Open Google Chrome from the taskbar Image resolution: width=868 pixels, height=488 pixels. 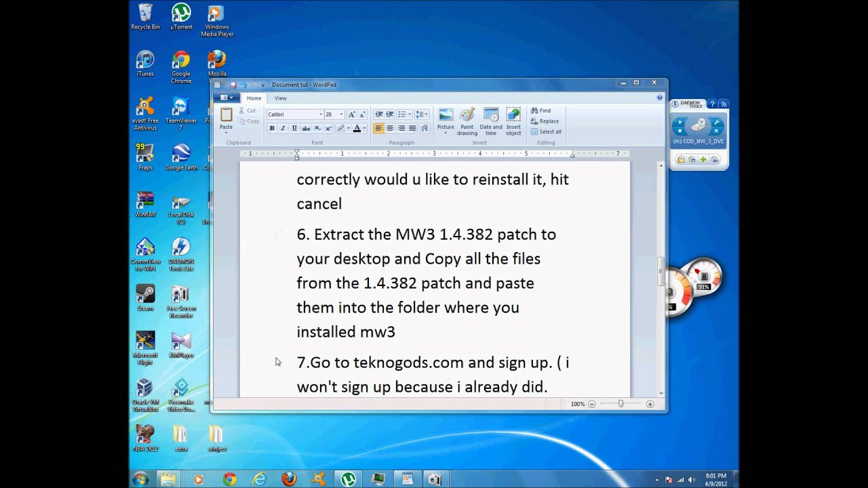(x=229, y=479)
